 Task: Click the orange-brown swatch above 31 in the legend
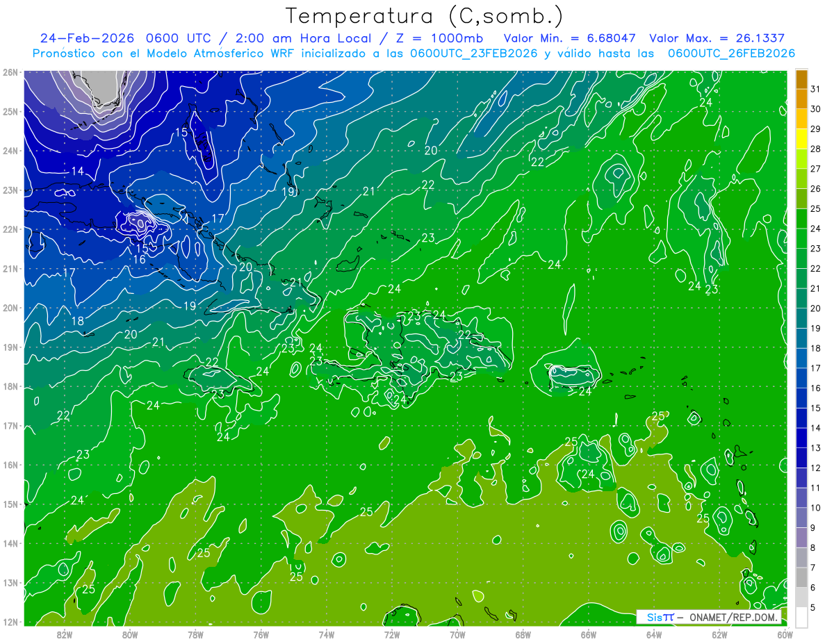(x=801, y=79)
